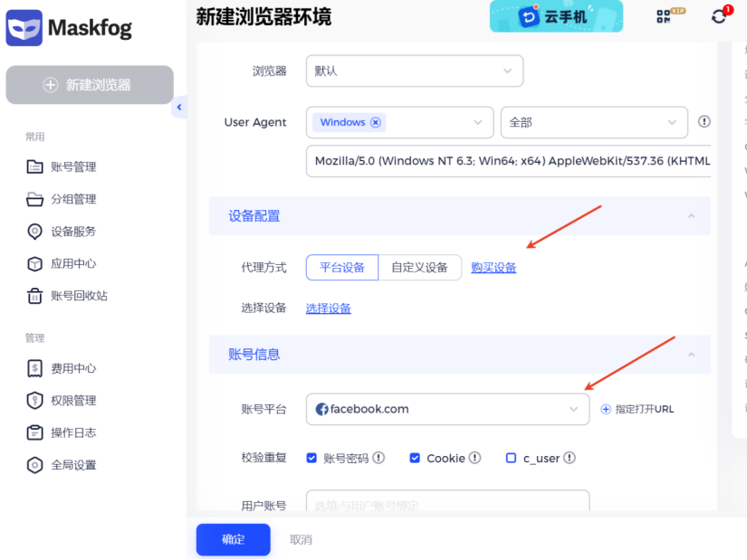Viewport: 747px width, 560px height.
Task: Uncheck the Cookie checkbox
Action: coord(415,458)
